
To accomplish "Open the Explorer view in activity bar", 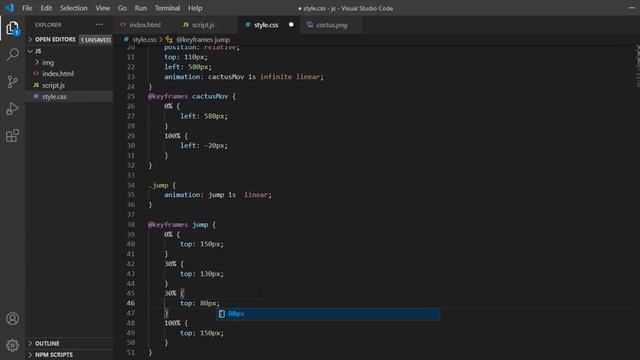I will 12,28.
